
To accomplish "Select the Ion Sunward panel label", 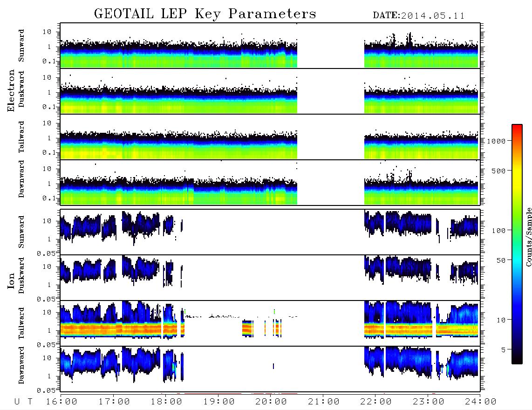I will (21, 232).
